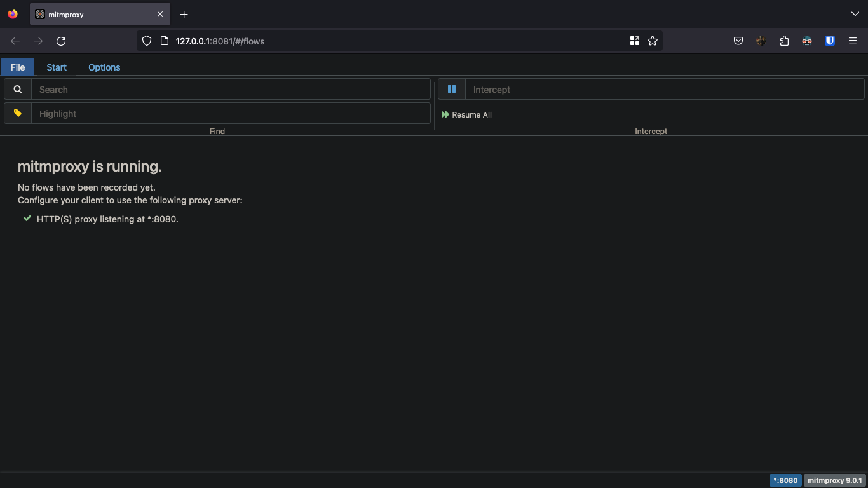Go forward with the browser forward arrow
868x488 pixels.
pyautogui.click(x=38, y=41)
